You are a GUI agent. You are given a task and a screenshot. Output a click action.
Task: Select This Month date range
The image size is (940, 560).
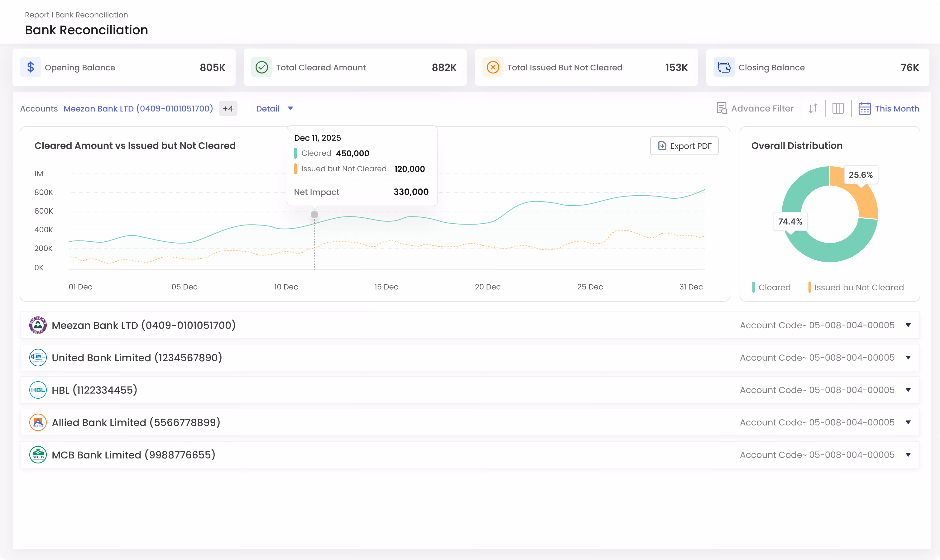(889, 109)
